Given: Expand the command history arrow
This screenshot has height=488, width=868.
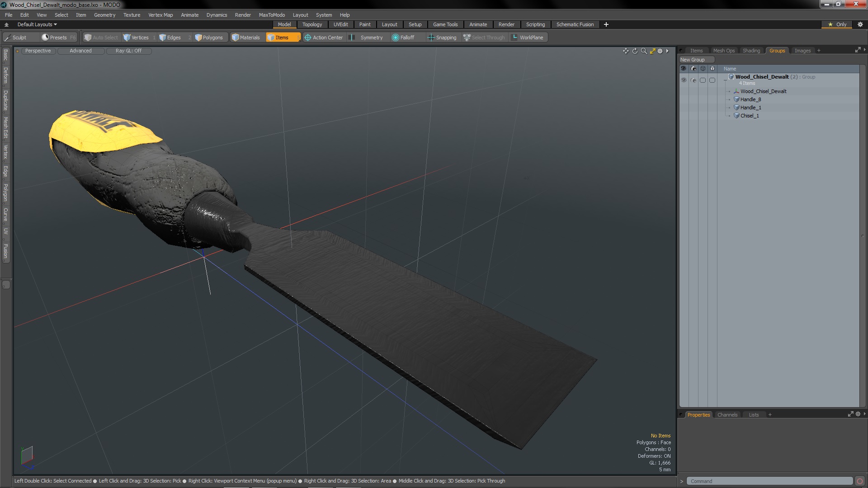Looking at the screenshot, I should coord(682,481).
